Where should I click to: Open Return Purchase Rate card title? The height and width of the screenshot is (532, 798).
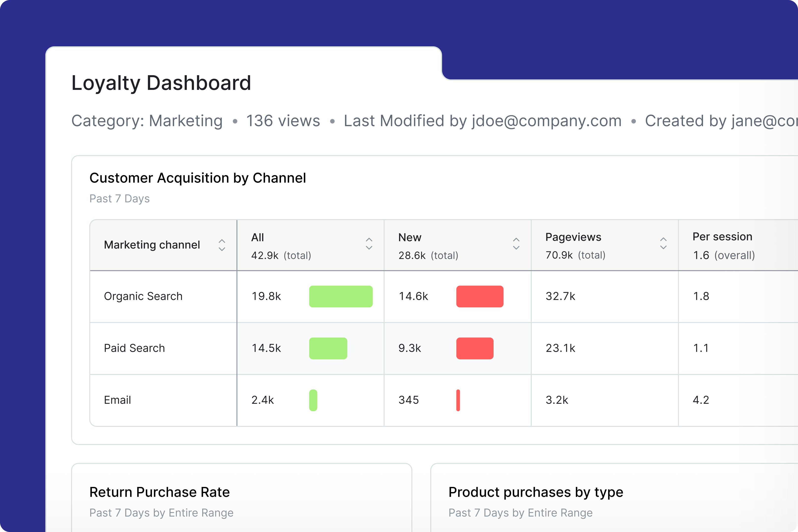[159, 492]
